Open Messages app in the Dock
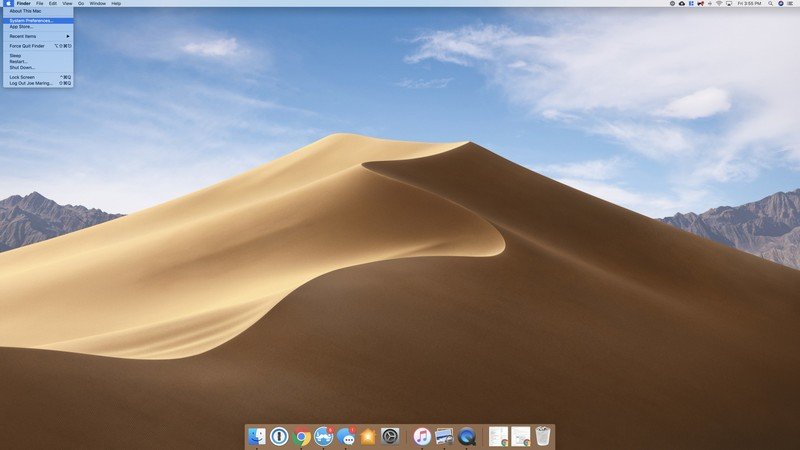Viewport: 800px width, 450px height. pos(346,437)
